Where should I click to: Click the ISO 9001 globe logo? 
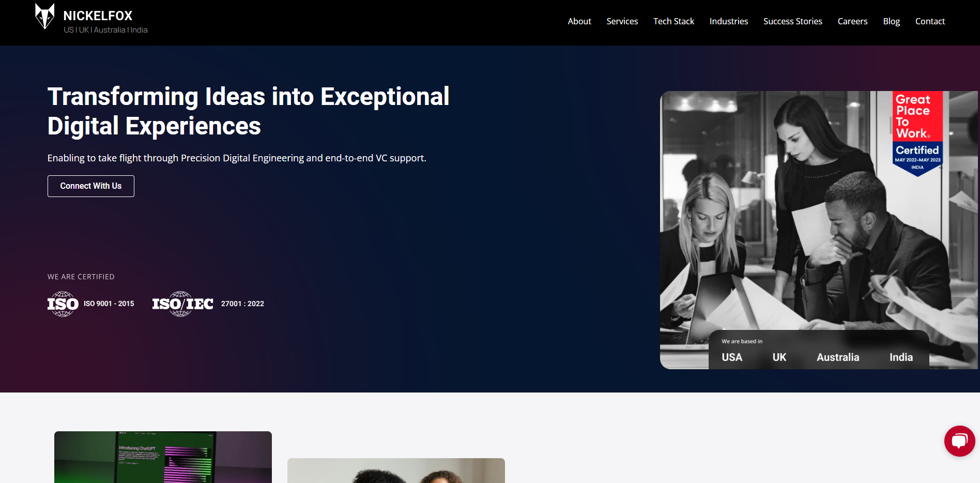pyautogui.click(x=63, y=304)
